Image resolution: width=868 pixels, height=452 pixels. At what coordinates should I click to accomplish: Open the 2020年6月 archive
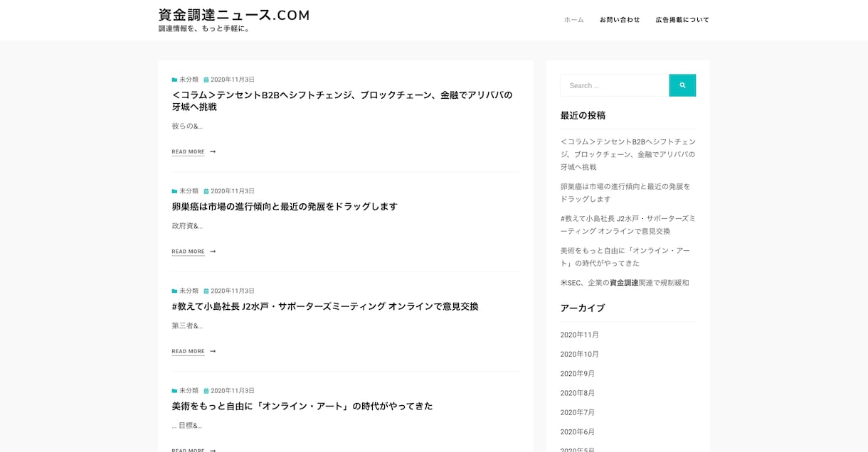pyautogui.click(x=577, y=432)
